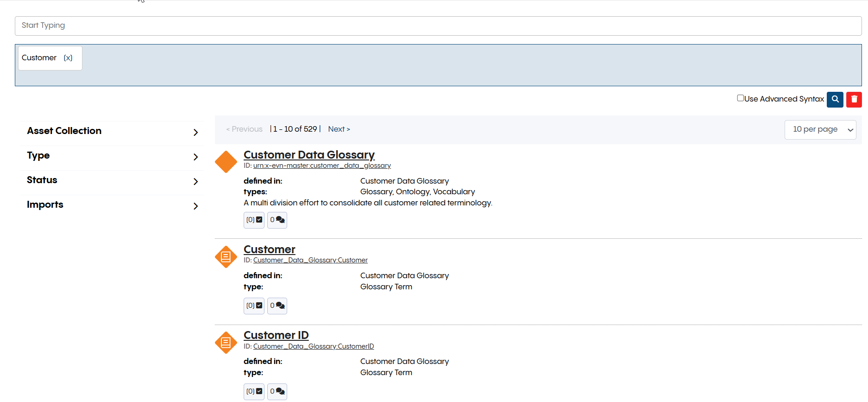Go to Next page of results
868x402 pixels.
click(339, 129)
